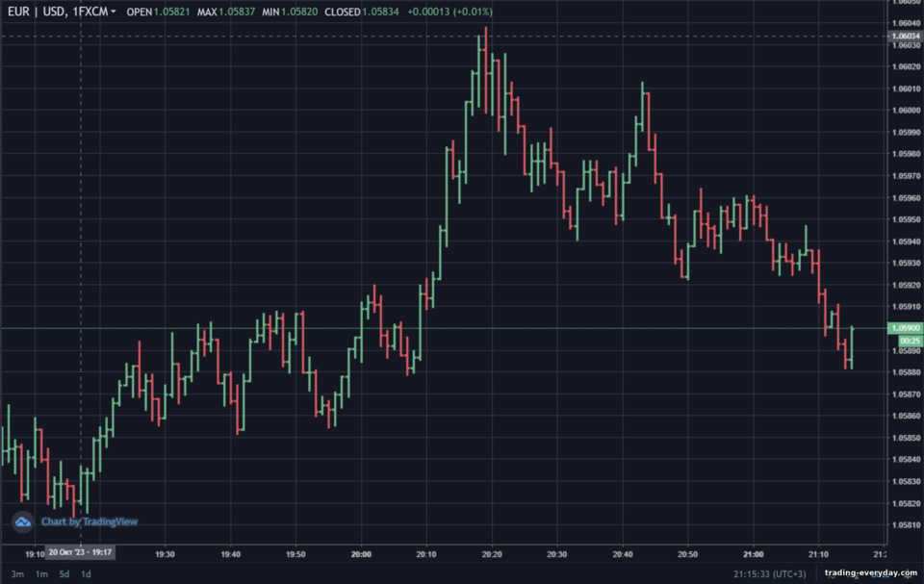Open the Chart by TradingView link
924x584 pixels.
click(89, 521)
